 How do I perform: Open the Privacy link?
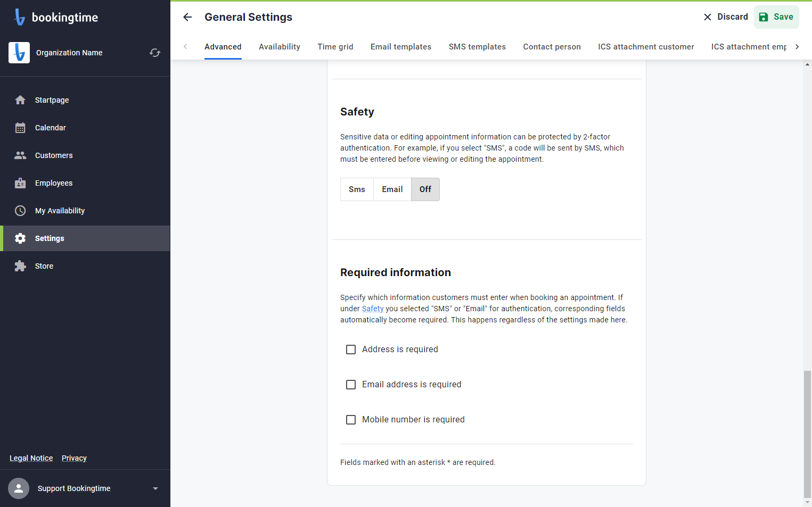tap(74, 458)
